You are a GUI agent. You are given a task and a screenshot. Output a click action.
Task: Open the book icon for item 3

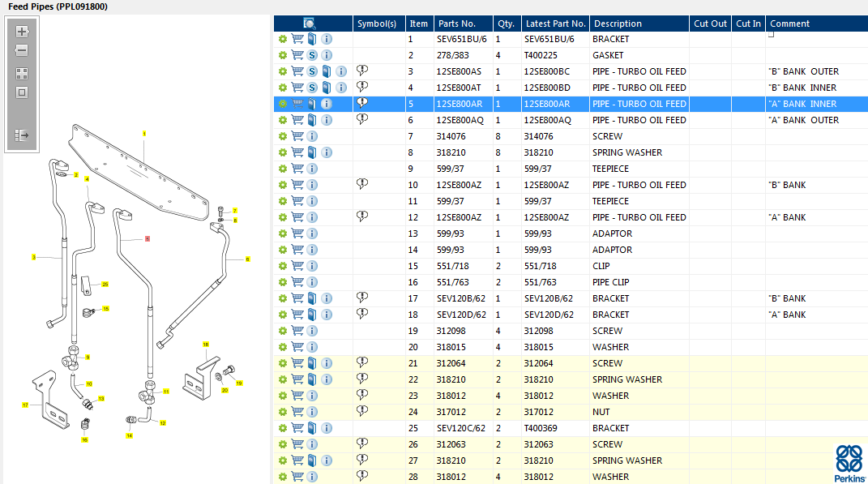tap(327, 71)
